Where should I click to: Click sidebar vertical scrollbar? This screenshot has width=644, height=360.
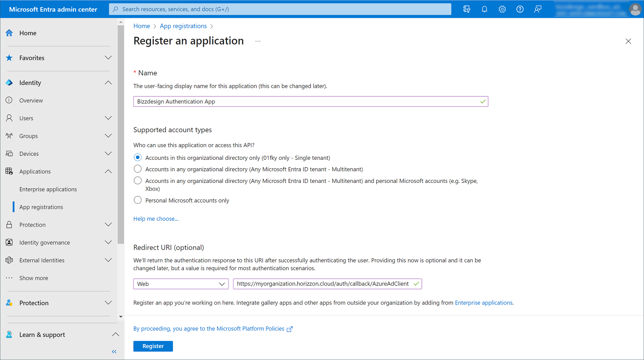point(121,133)
